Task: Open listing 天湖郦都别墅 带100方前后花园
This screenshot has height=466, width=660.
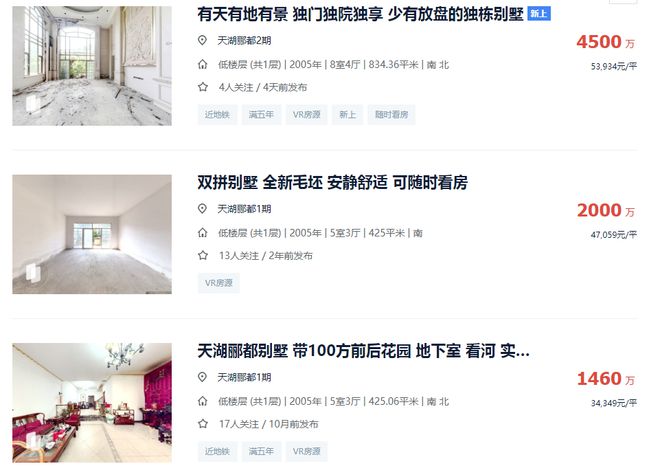Action: coord(363,351)
